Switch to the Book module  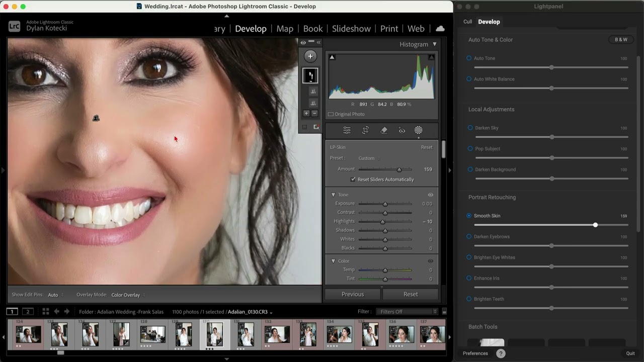313,29
